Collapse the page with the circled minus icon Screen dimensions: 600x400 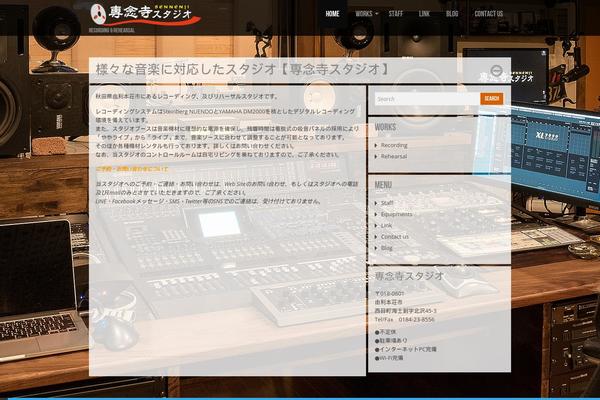[497, 71]
